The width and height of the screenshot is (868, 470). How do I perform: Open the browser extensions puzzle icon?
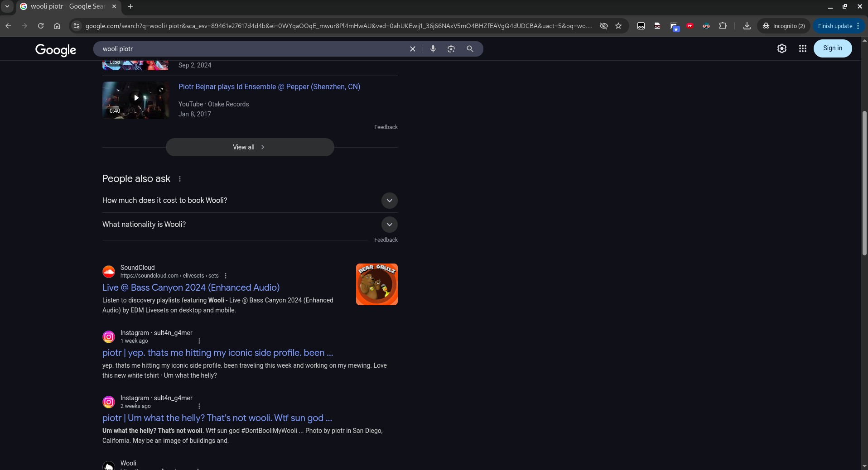click(723, 26)
